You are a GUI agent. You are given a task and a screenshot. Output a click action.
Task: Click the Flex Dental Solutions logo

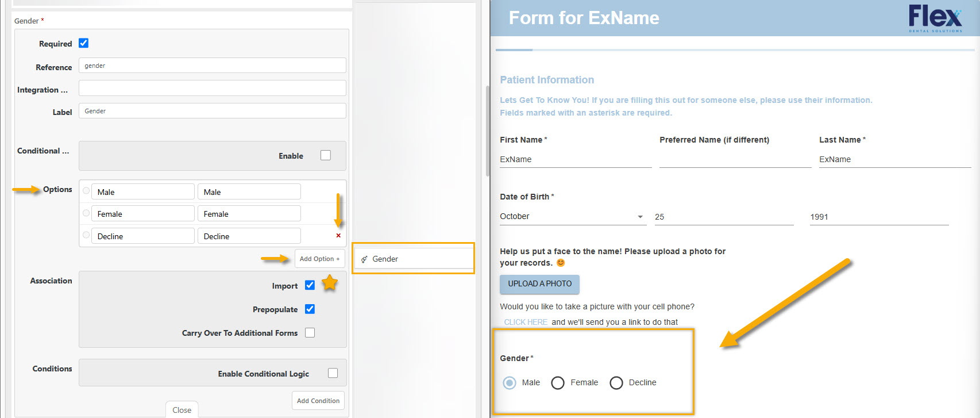click(935, 18)
